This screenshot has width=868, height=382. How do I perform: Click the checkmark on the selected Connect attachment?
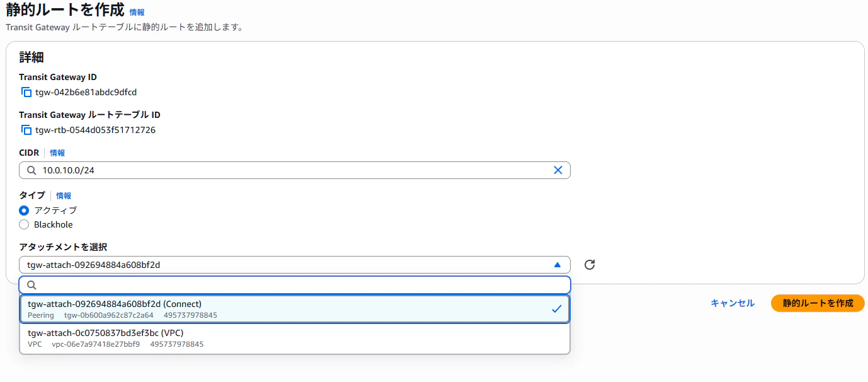[x=556, y=309]
